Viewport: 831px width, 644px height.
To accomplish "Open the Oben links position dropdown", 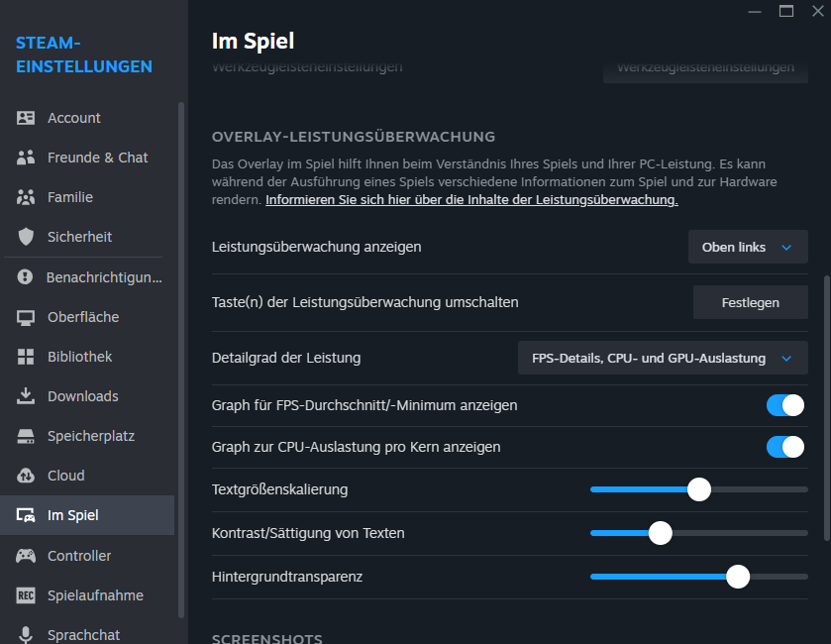I will [748, 247].
